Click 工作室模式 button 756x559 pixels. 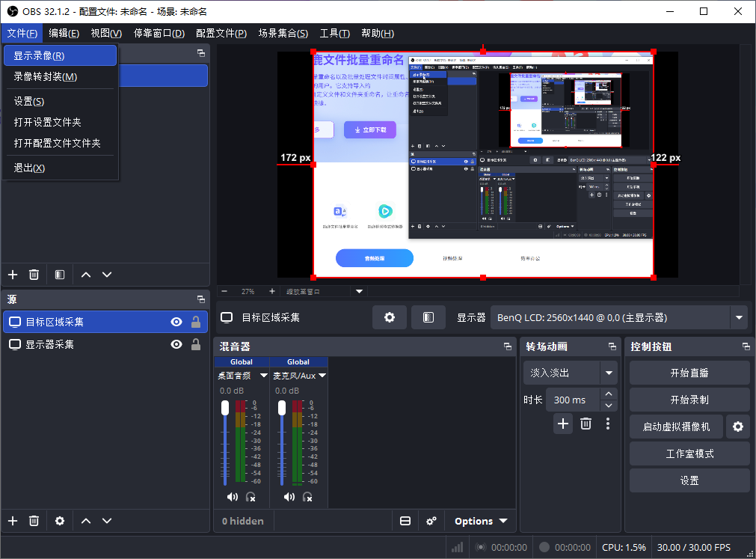689,453
